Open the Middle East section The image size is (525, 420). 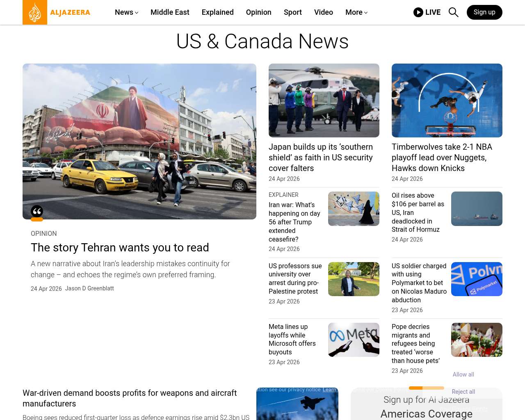click(x=170, y=12)
